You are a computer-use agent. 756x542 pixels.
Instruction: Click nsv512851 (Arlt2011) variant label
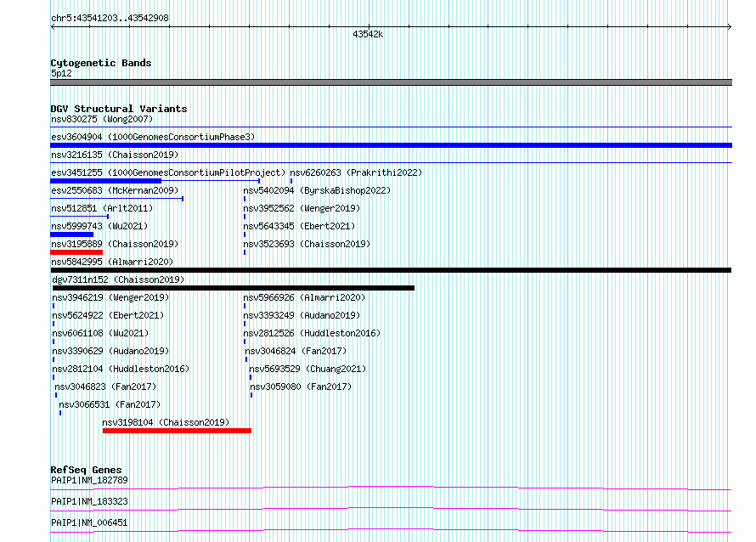click(102, 208)
